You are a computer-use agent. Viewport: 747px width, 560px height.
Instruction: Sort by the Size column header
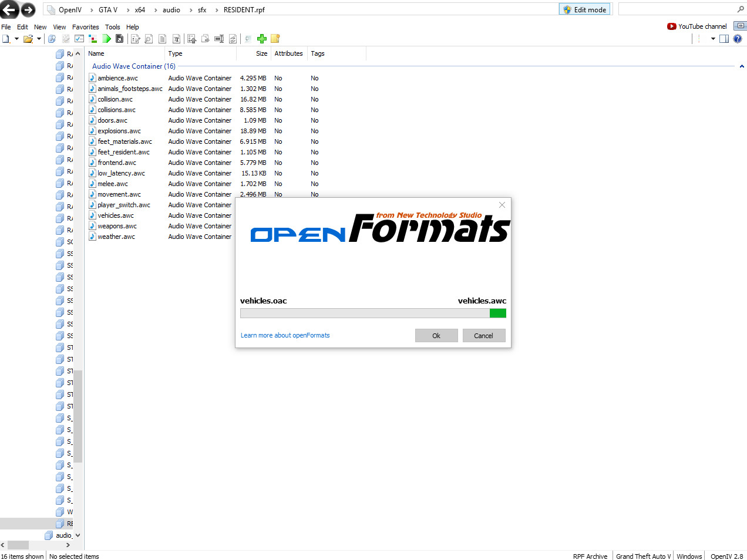tap(253, 53)
